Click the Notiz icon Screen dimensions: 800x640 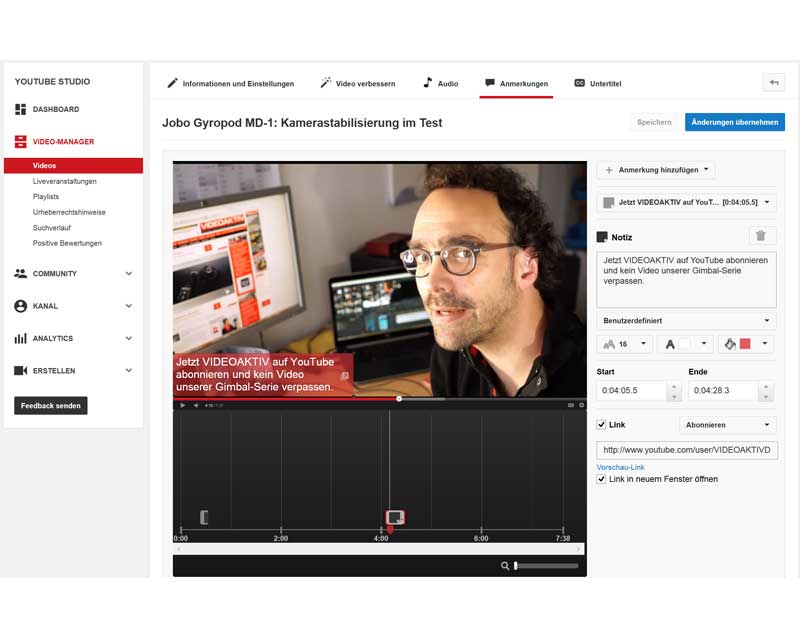[602, 237]
